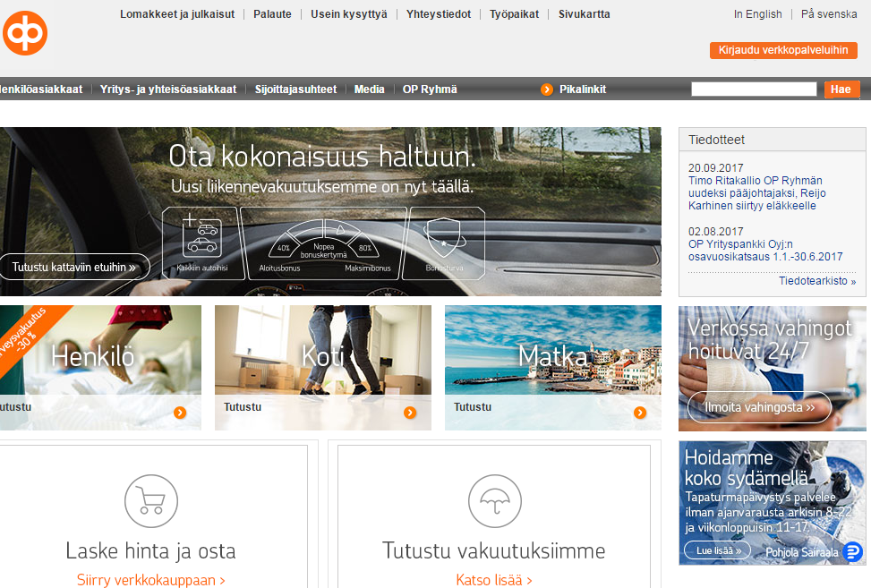This screenshot has width=871, height=588.
Task: Click Tutustu under Koti
Action: tap(243, 407)
